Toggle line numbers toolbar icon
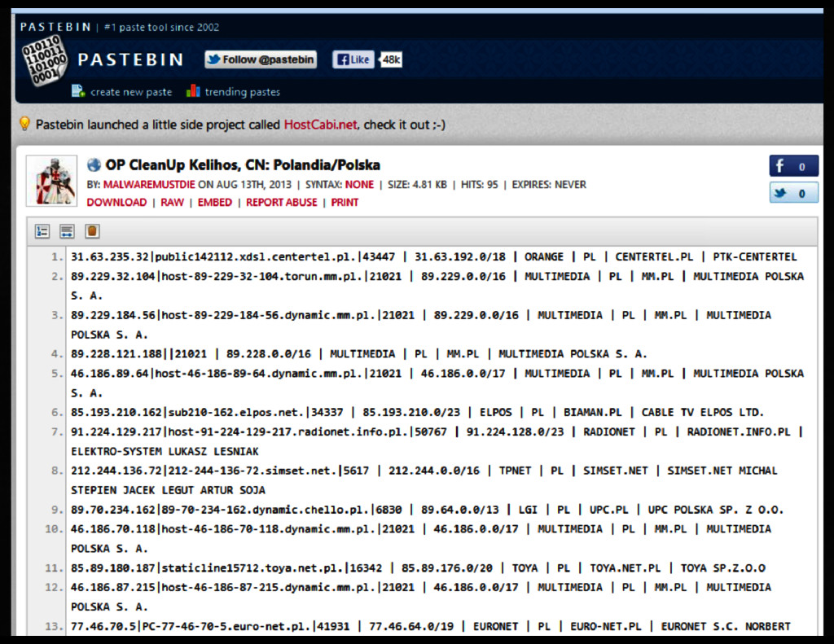 point(42,231)
